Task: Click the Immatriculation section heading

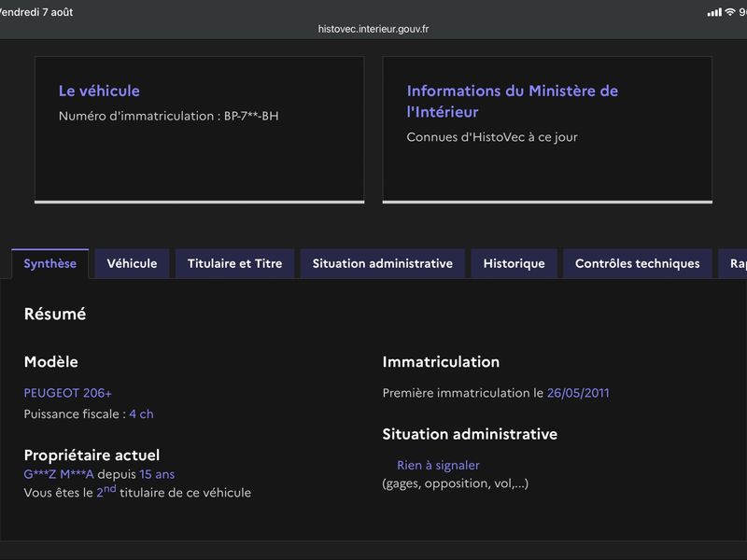Action: pyautogui.click(x=441, y=362)
